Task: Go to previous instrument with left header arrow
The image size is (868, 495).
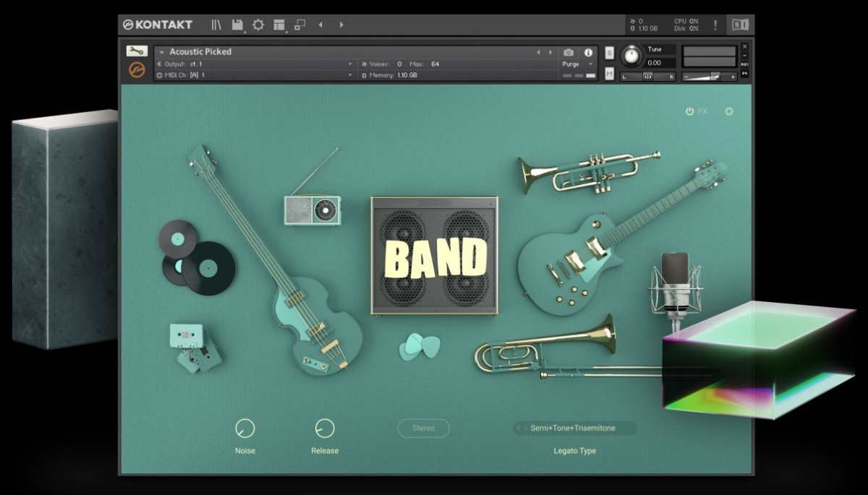Action: pos(320,25)
